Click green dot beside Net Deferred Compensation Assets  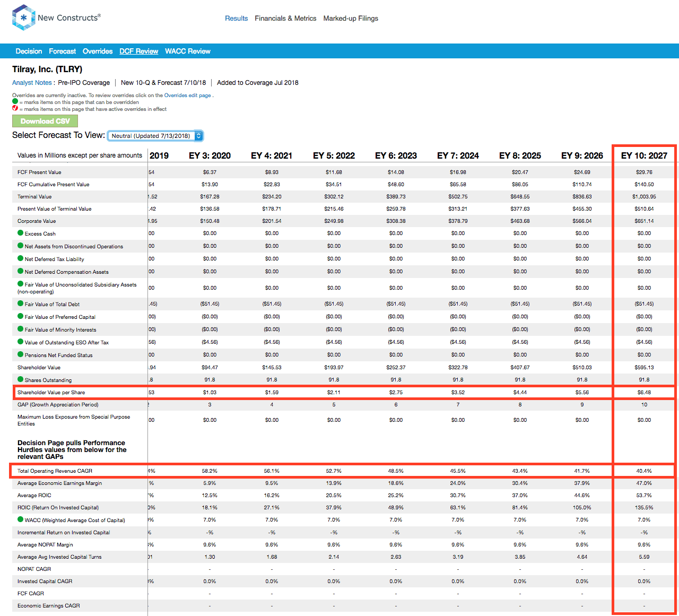tap(21, 271)
